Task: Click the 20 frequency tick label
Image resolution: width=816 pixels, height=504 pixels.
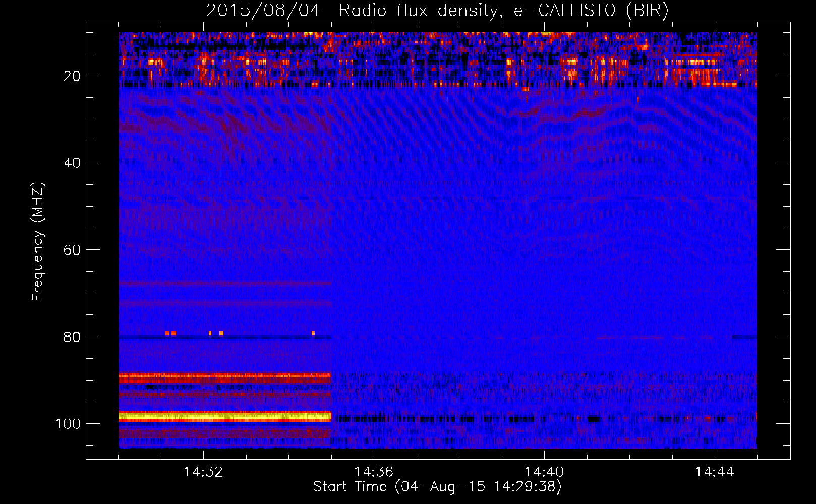Action: 72,76
